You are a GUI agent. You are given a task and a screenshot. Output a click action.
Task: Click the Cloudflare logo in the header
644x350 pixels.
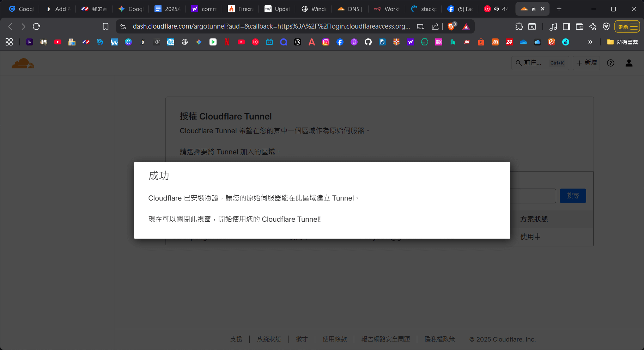point(23,63)
